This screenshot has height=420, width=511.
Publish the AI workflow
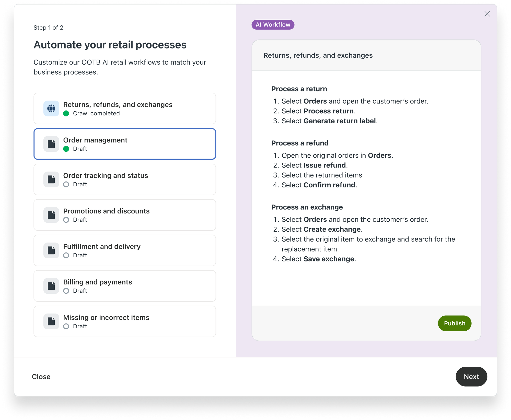(x=455, y=323)
